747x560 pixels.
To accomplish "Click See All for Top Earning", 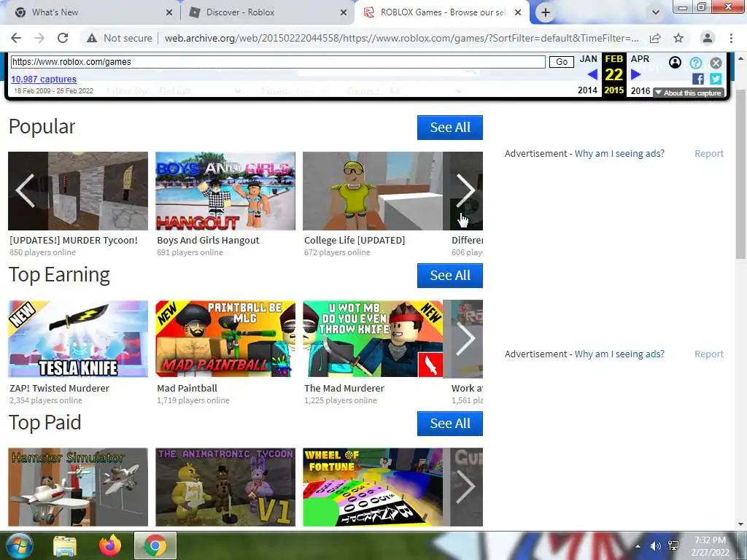I will [449, 275].
